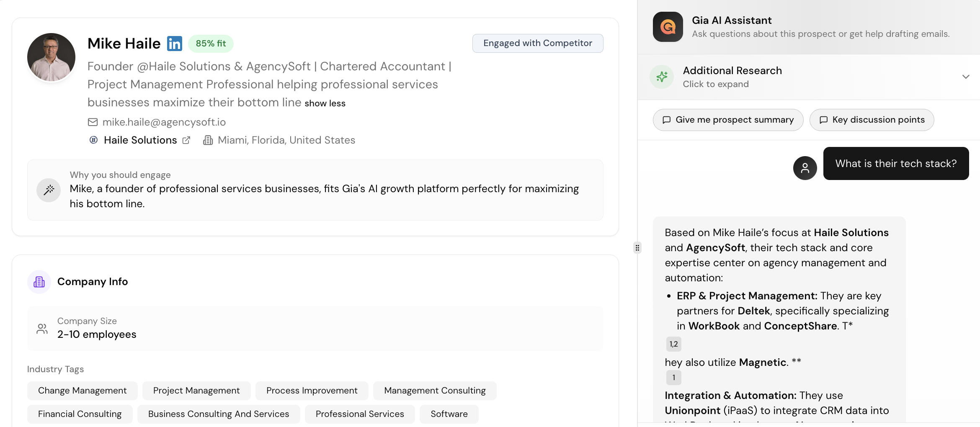Click the user avatar next to the question
This screenshot has width=980, height=427.
[x=805, y=168]
